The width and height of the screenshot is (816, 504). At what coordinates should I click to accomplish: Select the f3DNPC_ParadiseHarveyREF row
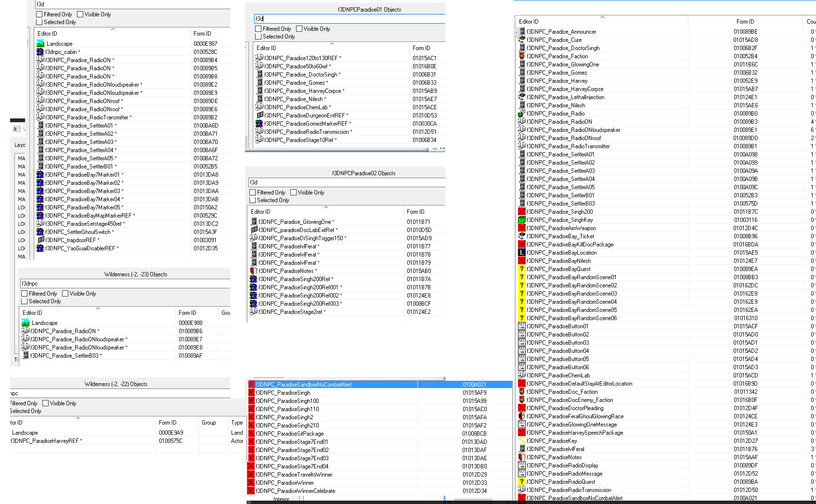[x=128, y=441]
